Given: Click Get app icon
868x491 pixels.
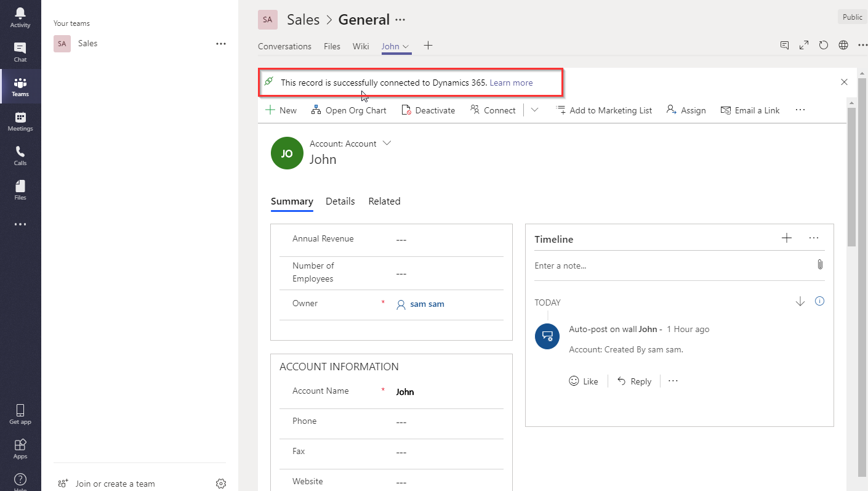Looking at the screenshot, I should pyautogui.click(x=20, y=414).
